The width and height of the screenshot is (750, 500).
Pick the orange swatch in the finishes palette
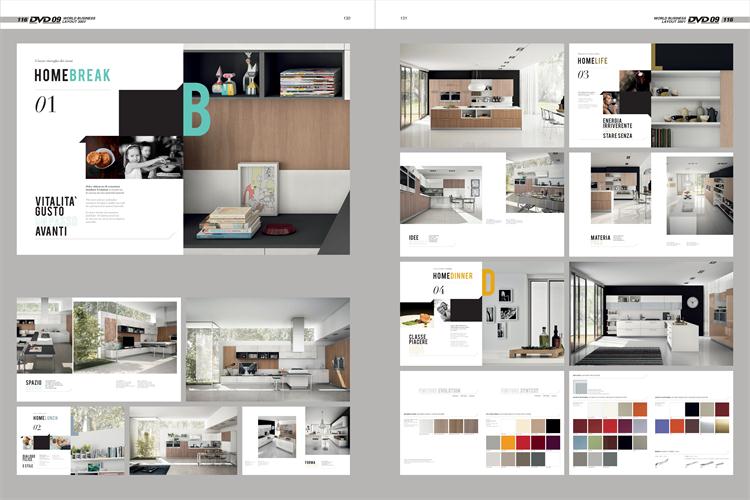coord(508,442)
